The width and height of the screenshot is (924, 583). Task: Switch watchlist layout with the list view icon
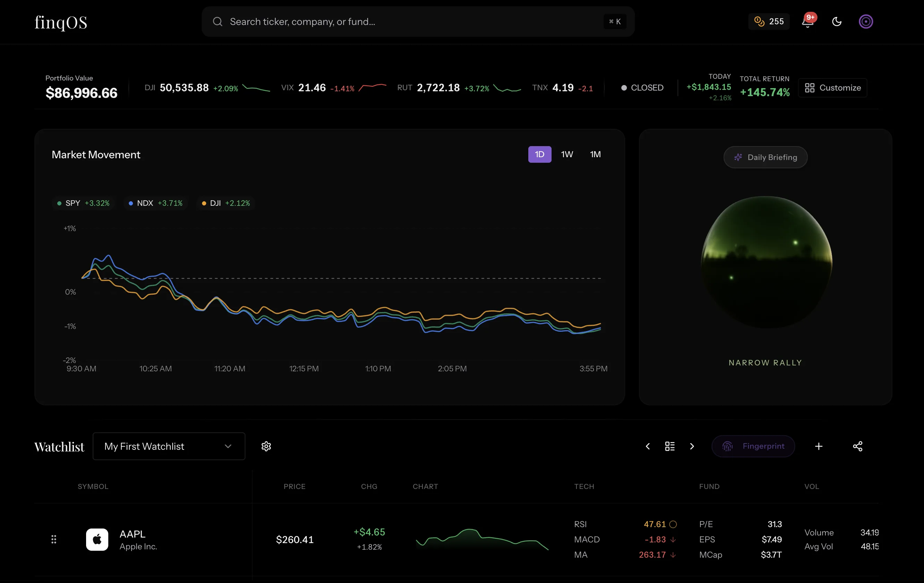(669, 446)
